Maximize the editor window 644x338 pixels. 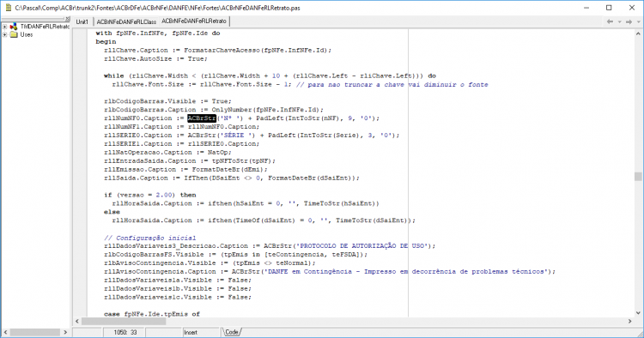609,8
